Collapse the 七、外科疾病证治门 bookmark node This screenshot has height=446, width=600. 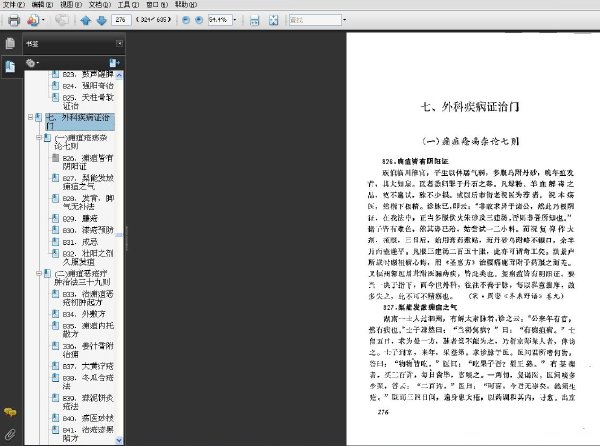(x=30, y=117)
